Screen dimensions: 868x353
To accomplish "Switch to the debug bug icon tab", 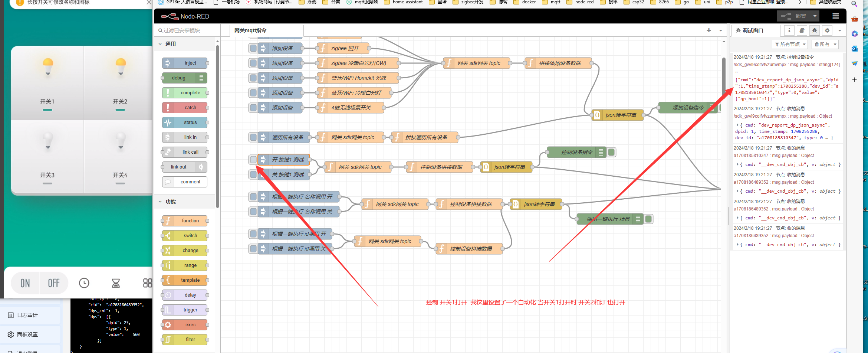I will coord(814,30).
